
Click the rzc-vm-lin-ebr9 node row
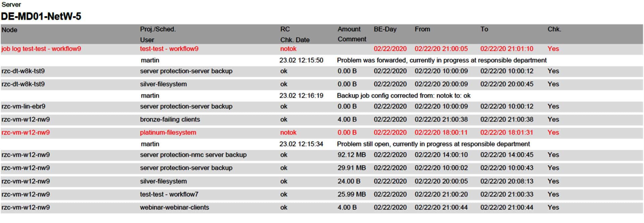click(x=23, y=106)
